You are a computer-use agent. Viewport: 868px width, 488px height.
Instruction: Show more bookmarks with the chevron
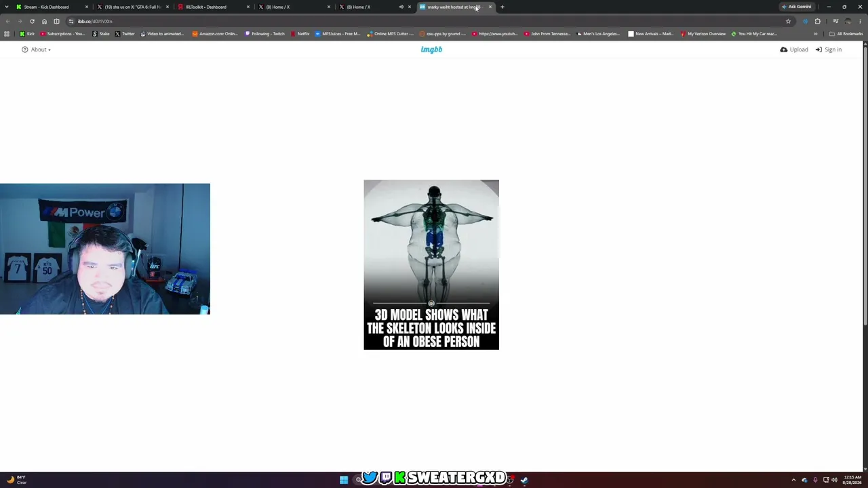816,34
